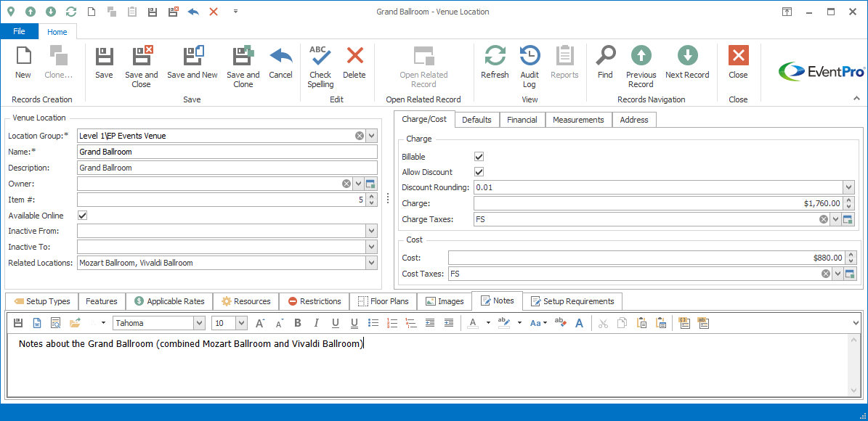Refresh the record using the ribbon
This screenshot has height=421, width=868.
pos(495,62)
